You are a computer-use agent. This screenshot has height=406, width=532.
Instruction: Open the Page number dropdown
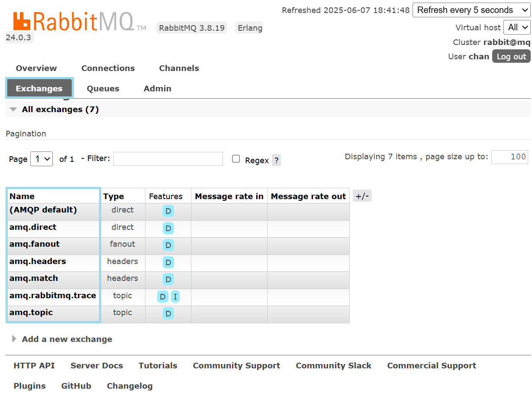coord(42,159)
